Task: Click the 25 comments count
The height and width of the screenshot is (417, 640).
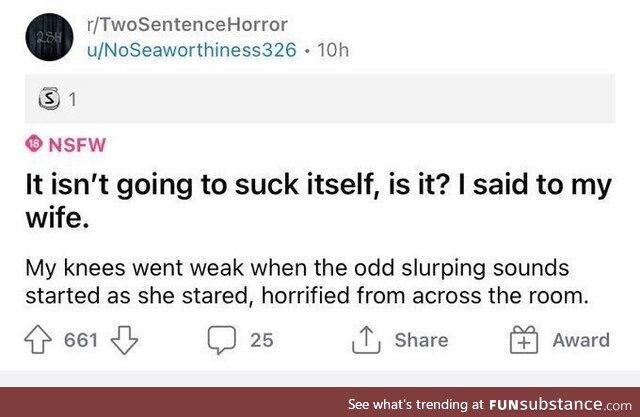Action: [261, 340]
